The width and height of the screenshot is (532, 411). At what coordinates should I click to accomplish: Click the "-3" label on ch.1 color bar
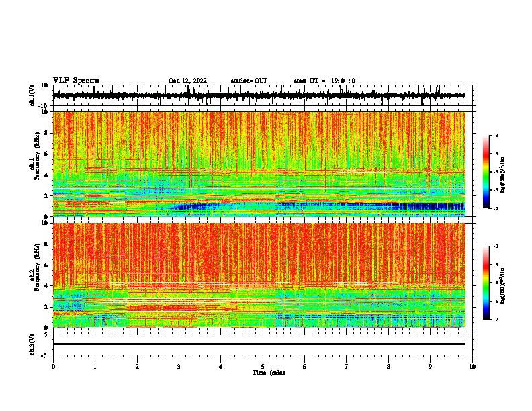click(x=495, y=136)
